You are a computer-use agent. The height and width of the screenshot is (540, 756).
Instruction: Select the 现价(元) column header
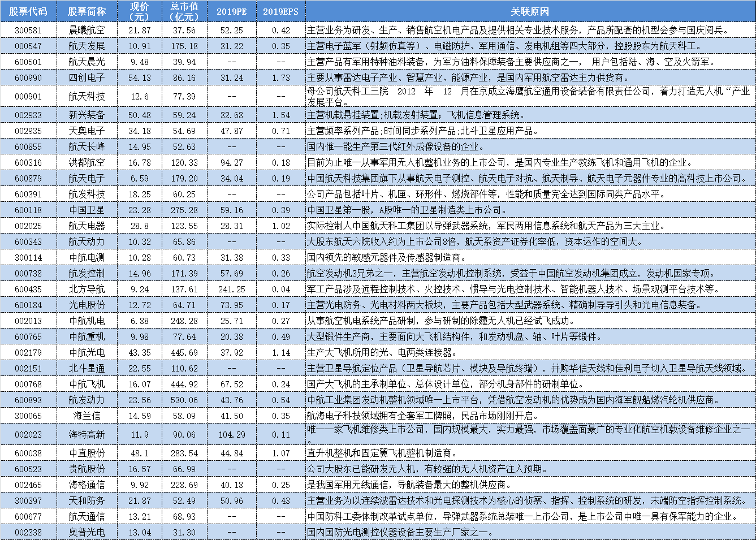pyautogui.click(x=140, y=11)
